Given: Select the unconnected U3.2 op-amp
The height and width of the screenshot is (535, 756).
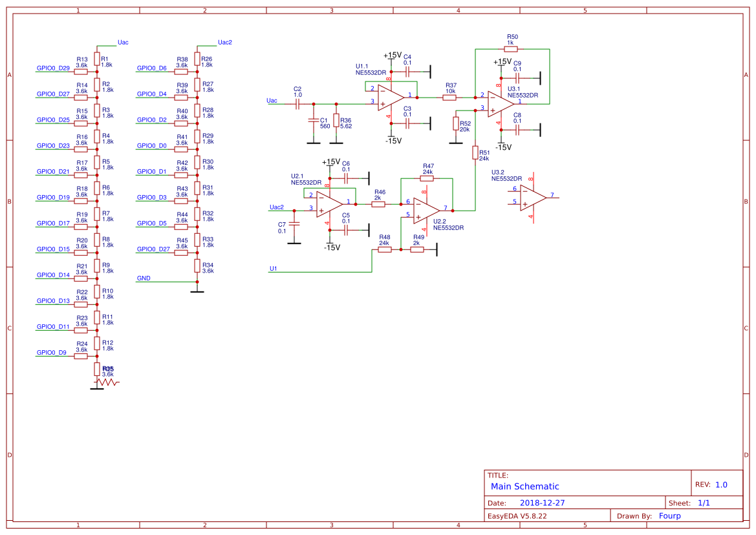Looking at the screenshot, I should [x=533, y=197].
